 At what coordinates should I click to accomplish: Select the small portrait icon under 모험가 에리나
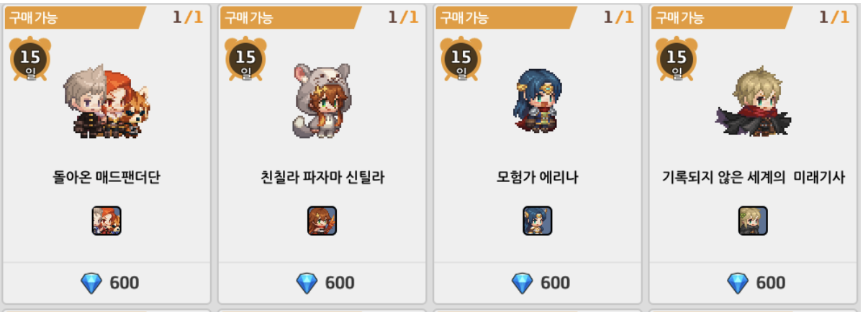tap(537, 221)
